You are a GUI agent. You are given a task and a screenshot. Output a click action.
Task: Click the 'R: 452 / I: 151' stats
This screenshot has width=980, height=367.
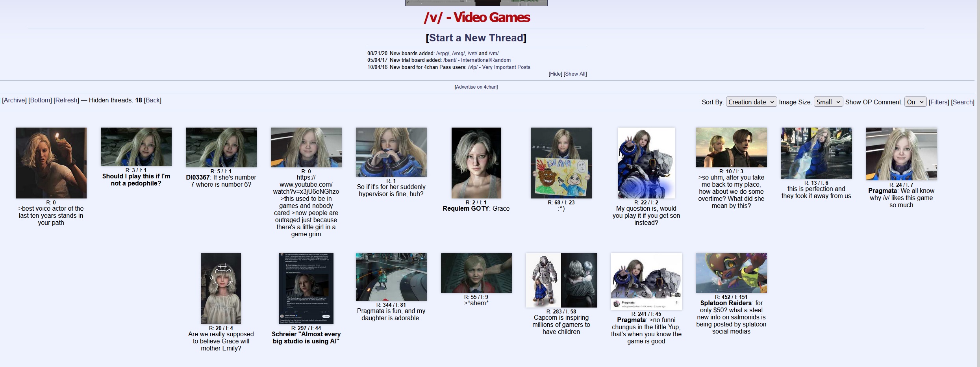731,297
